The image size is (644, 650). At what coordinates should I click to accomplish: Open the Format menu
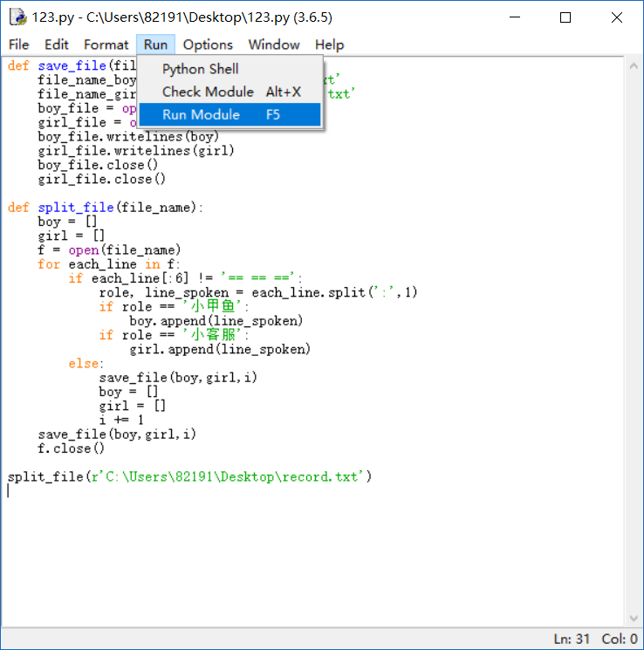(106, 44)
